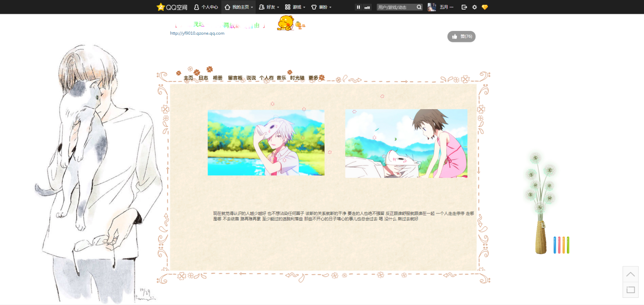Click the yellow dinosaur mascot icon
This screenshot has height=305, width=644.
coord(285,22)
